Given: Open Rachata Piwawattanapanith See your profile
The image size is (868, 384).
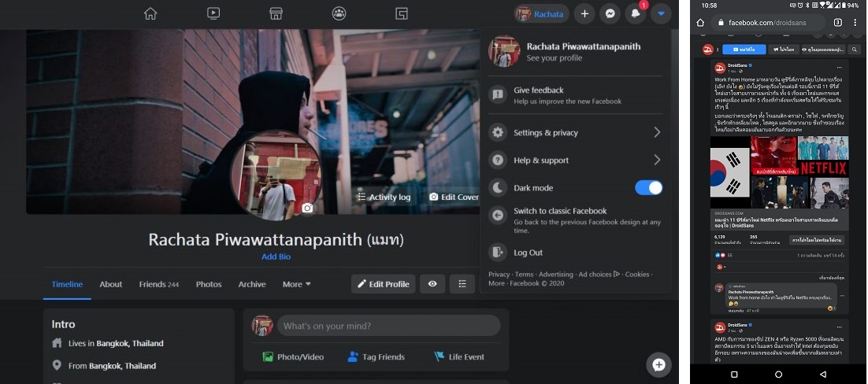Looking at the screenshot, I should tap(575, 51).
